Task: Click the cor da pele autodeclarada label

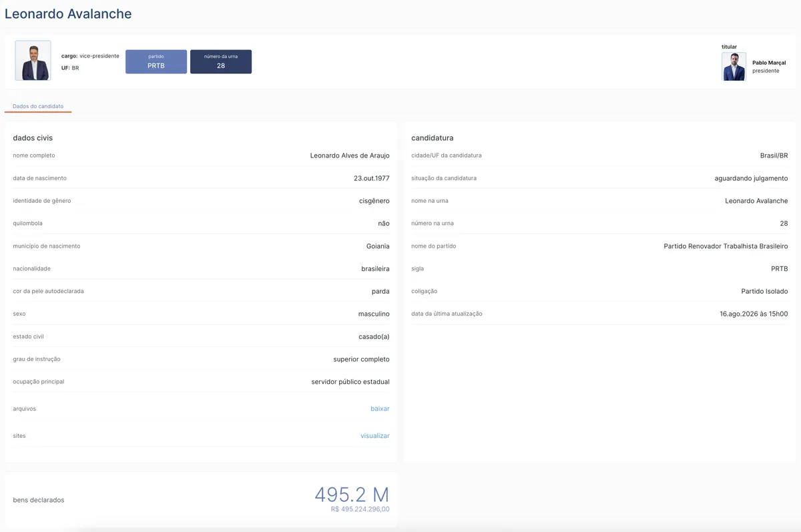Action: click(48, 292)
